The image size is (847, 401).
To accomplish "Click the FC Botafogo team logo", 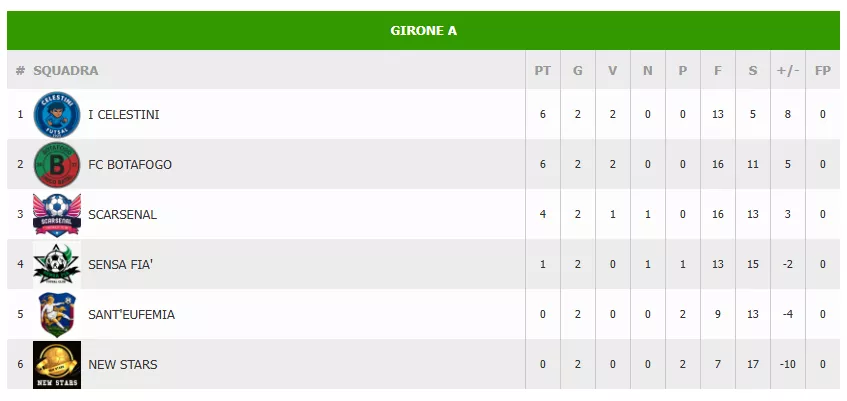I will (x=56, y=164).
